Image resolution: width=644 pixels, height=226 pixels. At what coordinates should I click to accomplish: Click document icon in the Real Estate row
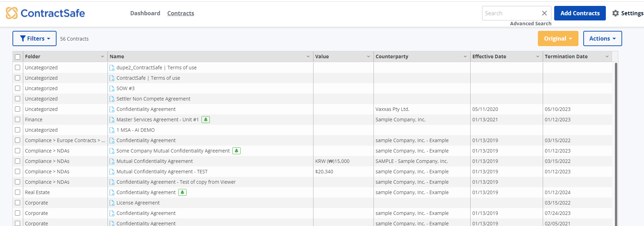112,192
